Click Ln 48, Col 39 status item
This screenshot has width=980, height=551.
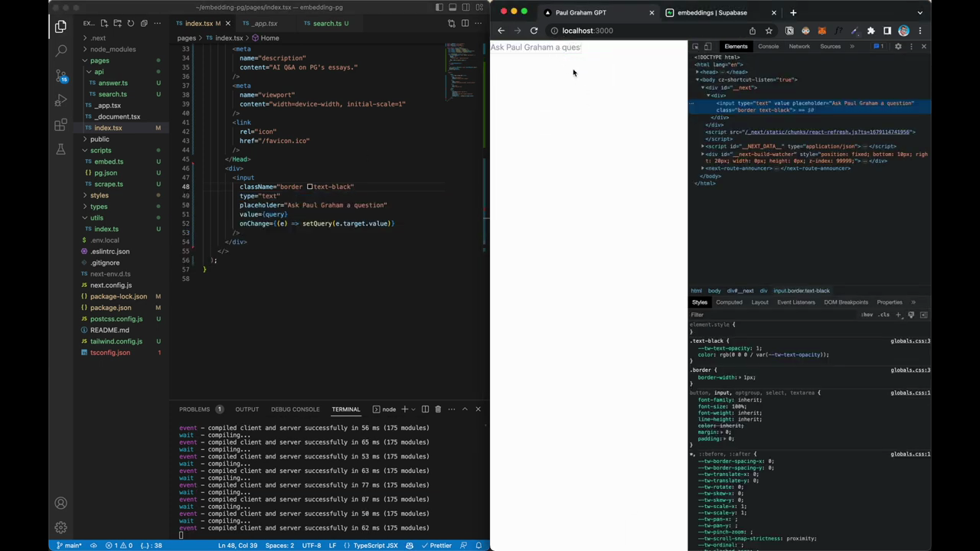(238, 546)
